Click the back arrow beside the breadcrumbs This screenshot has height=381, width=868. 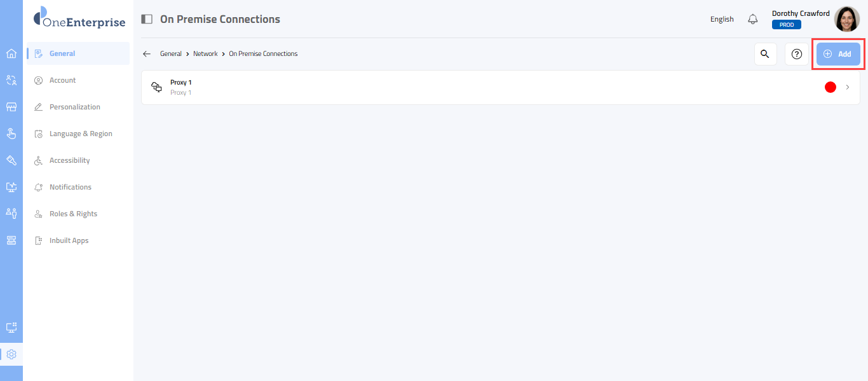[x=147, y=54]
